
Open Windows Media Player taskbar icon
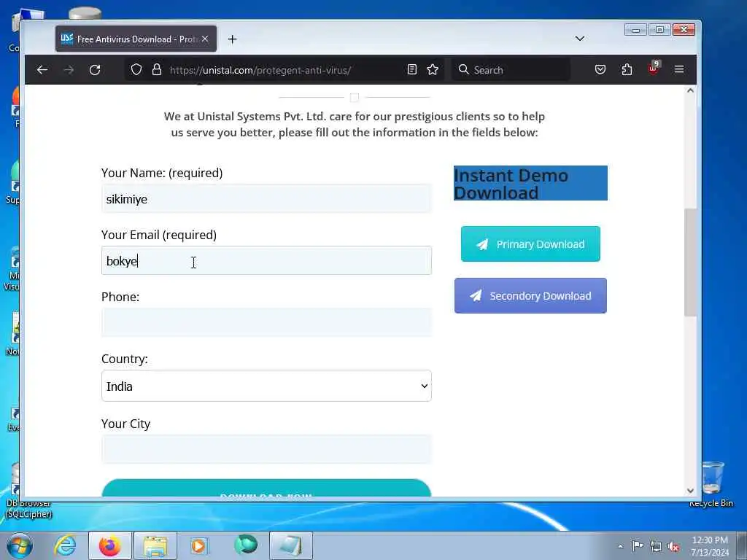198,545
